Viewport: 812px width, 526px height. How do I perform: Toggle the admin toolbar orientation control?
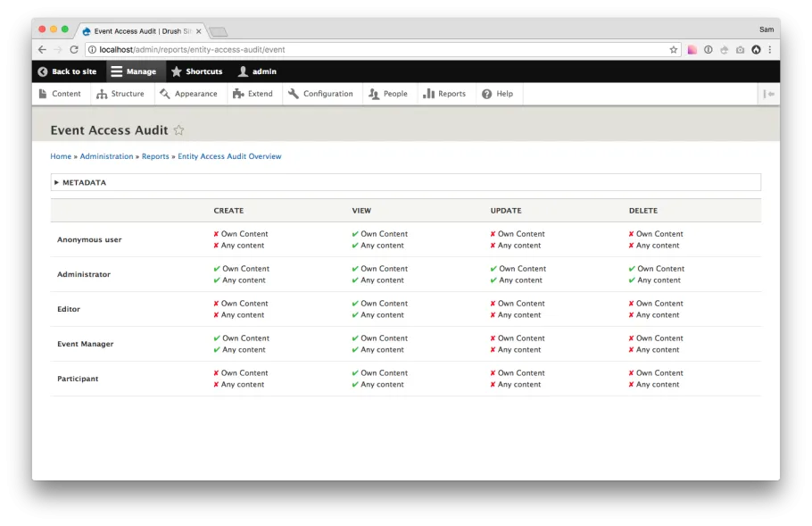[x=768, y=93]
